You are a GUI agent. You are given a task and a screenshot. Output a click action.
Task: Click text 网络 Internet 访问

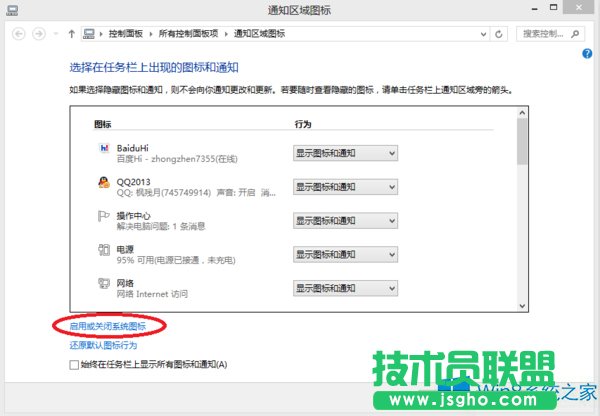click(152, 294)
